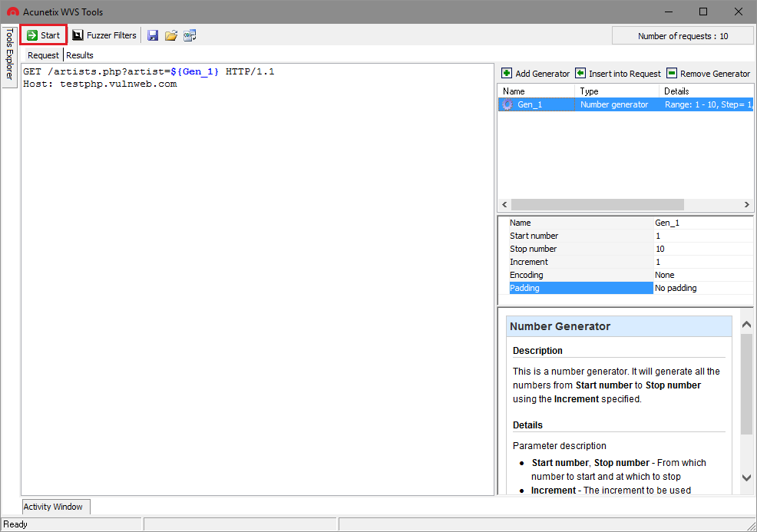Sort by the Name column header
The height and width of the screenshot is (532, 757).
pyautogui.click(x=536, y=91)
